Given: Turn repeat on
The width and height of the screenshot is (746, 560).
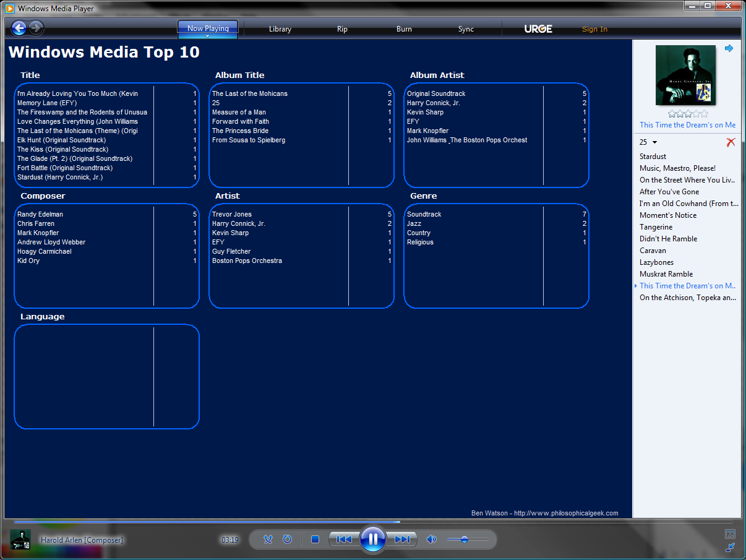Looking at the screenshot, I should (x=287, y=540).
